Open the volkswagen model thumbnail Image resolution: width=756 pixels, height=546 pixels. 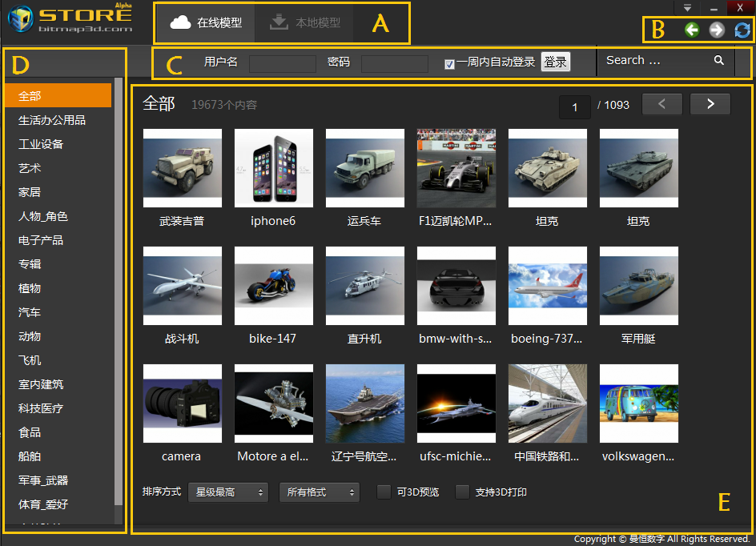point(639,403)
